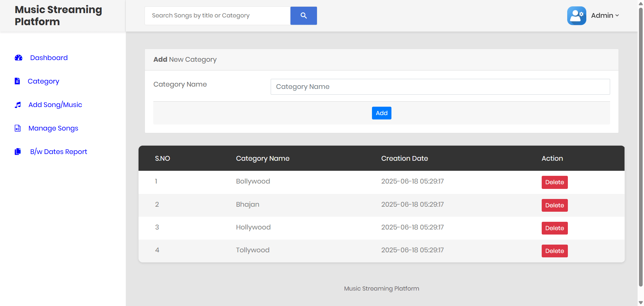Click the music note icon beside Add Song/Music
The height and width of the screenshot is (306, 644).
18,105
